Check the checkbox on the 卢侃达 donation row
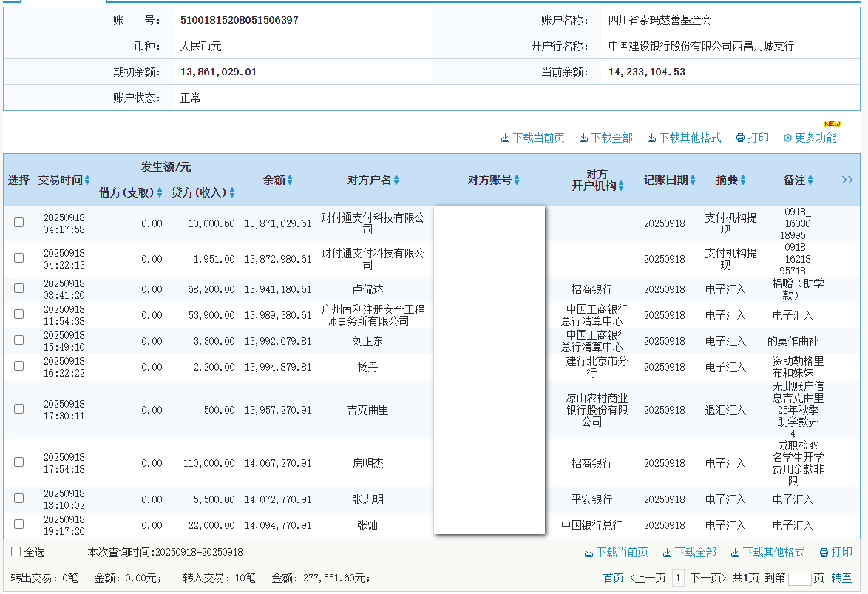 (18, 288)
